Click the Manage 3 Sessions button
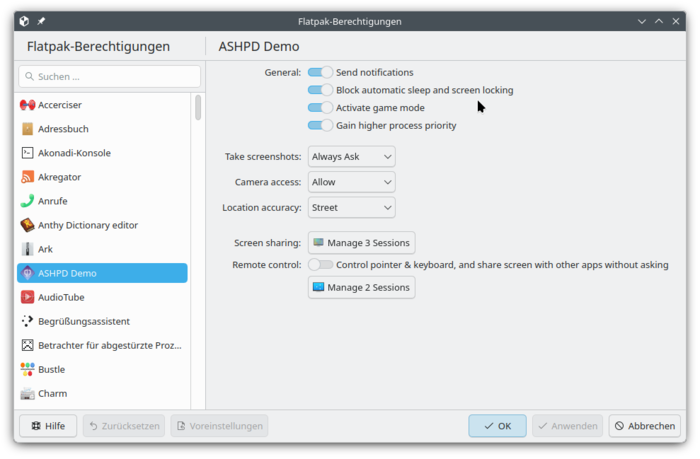This screenshot has width=700, height=459. click(361, 243)
